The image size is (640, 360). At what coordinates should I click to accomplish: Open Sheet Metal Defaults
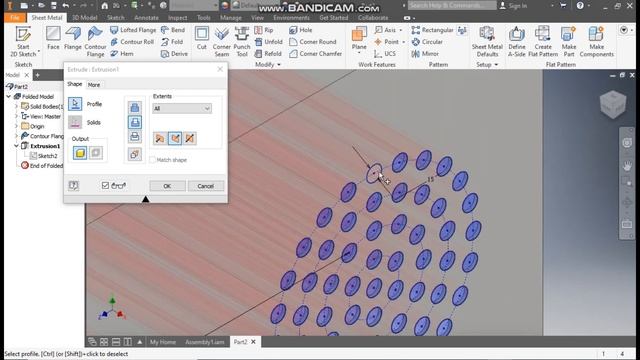click(x=487, y=42)
